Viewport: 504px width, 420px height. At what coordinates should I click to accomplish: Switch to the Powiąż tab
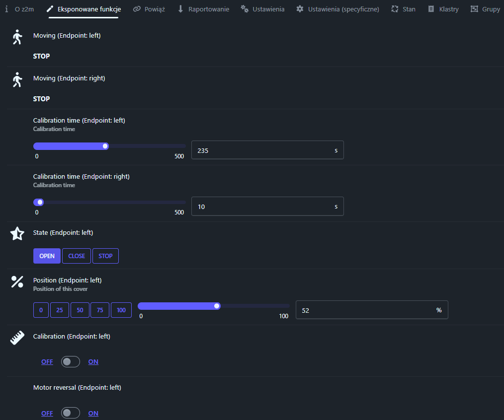tap(149, 9)
